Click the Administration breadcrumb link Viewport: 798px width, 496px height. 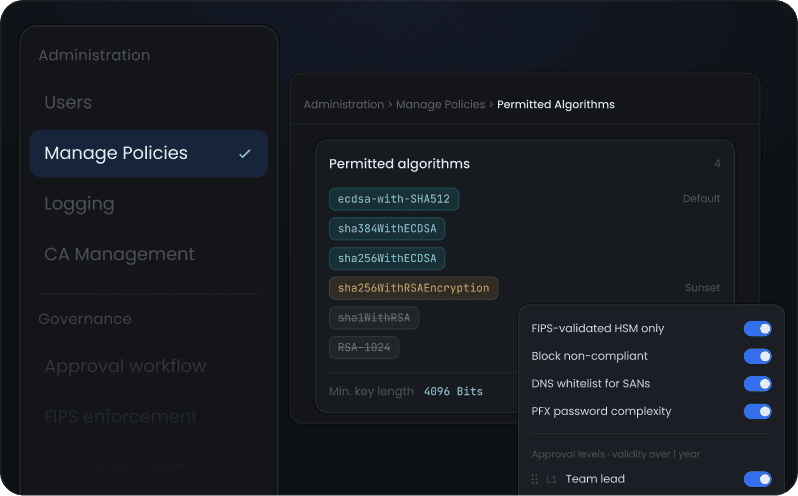344,104
